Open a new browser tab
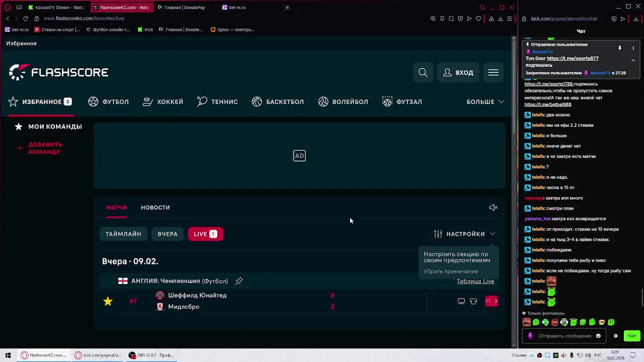The image size is (644, 362). (287, 8)
